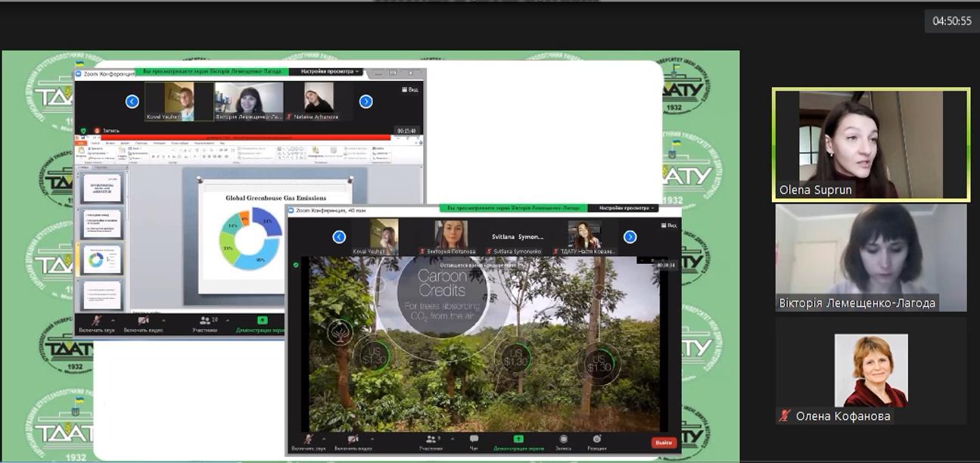The width and height of the screenshot is (980, 463).
Task: Toggle microphone 'Включить звук' in Greenhouse Gas window
Action: [96, 325]
